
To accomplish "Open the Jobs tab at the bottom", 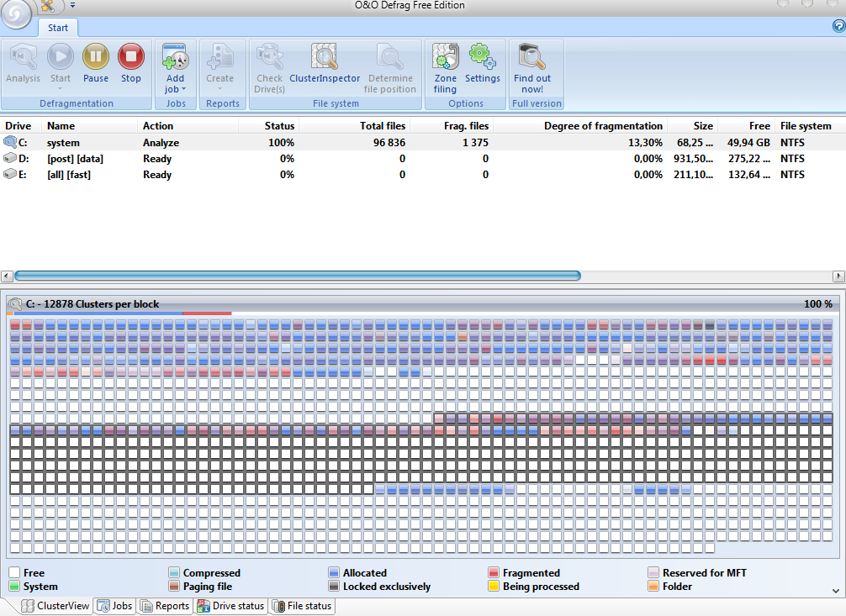I will (x=114, y=606).
